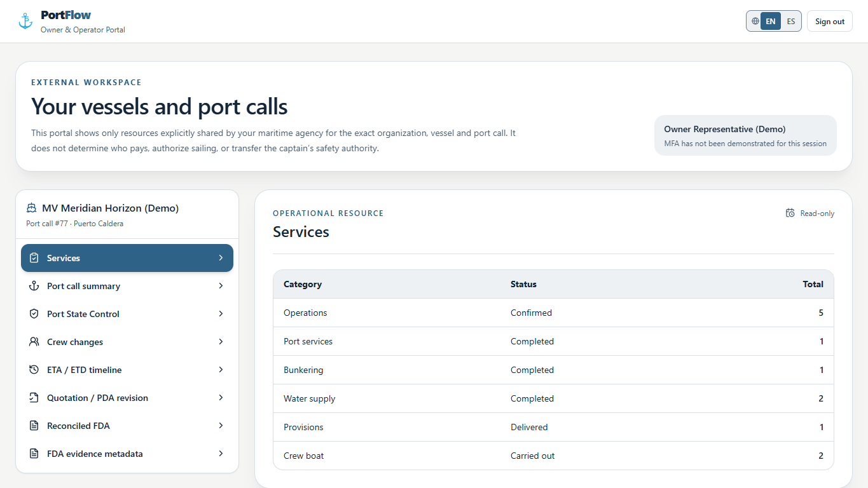Open Crew changes section
Screen dimensions: 868x488
[127, 342]
